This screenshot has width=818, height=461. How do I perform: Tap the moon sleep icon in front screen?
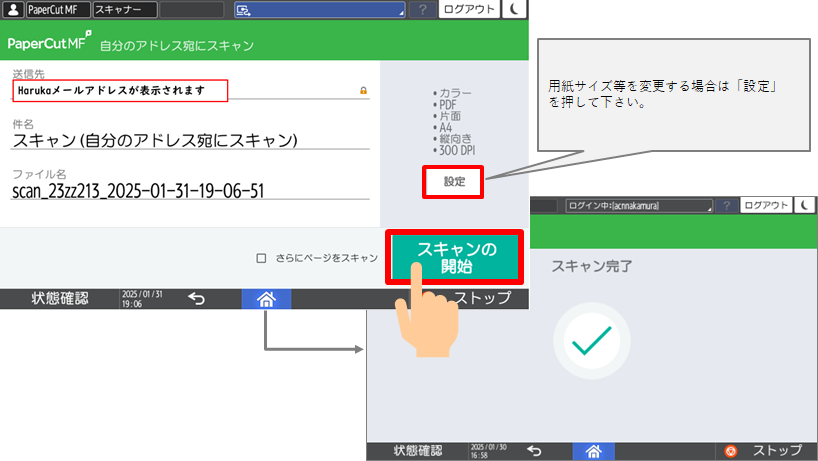(x=515, y=9)
